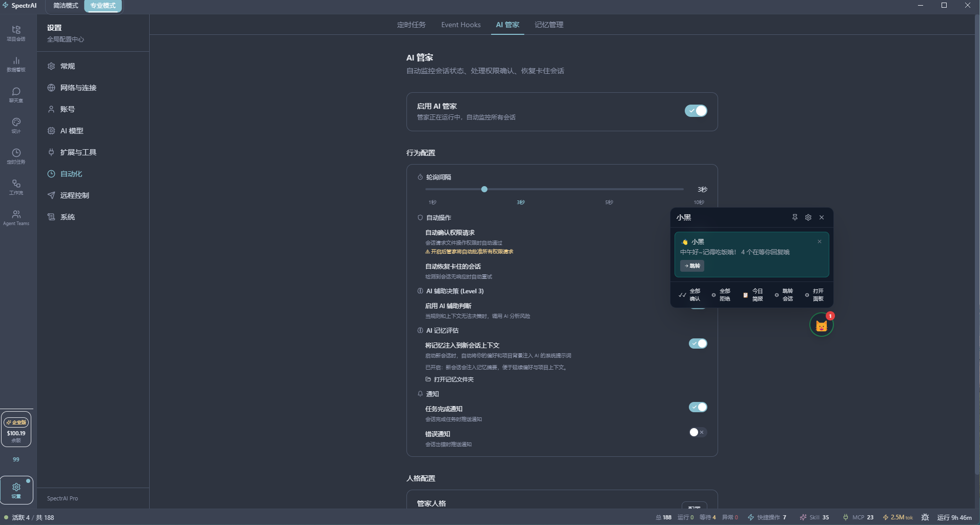Select 聊天室 from the sidebar
This screenshot has height=525, width=980.
click(16, 95)
